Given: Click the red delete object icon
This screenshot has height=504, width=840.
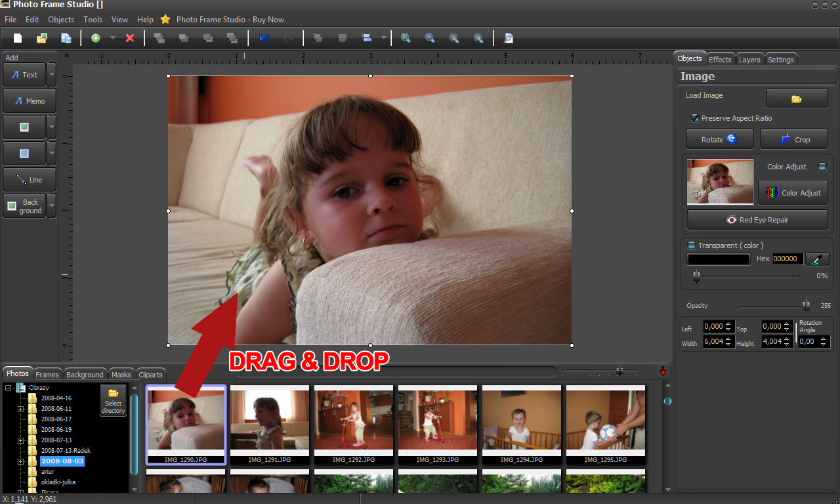Looking at the screenshot, I should (x=129, y=38).
